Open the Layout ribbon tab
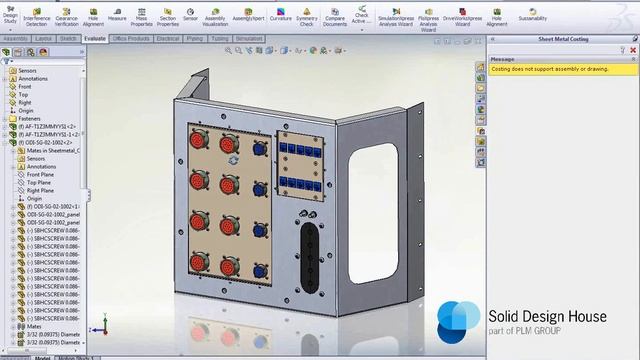Viewport: 640px width, 360px height. pyautogui.click(x=43, y=39)
